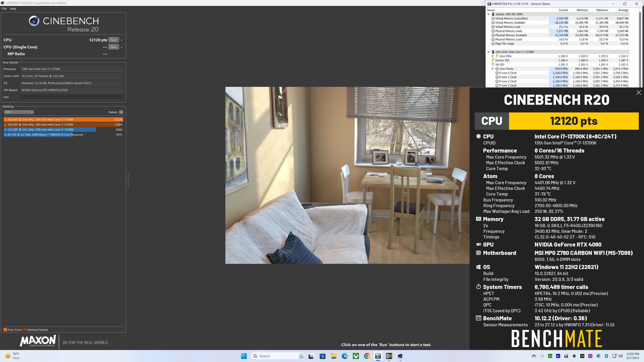Click the BenchMate version icon
The height and width of the screenshot is (362, 644).
[478, 318]
